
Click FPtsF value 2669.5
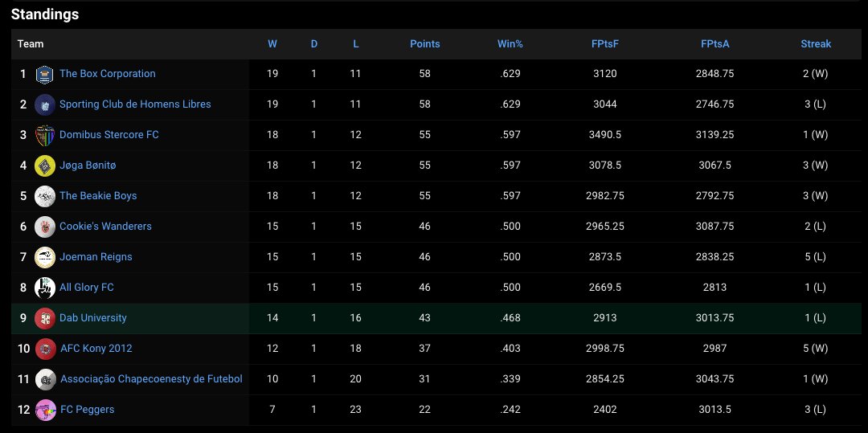tap(604, 287)
